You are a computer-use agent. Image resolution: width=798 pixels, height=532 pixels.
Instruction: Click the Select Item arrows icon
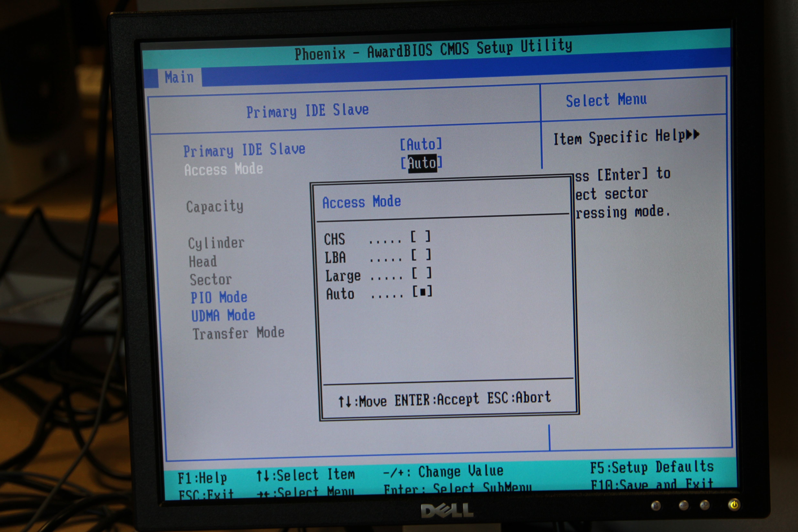[x=263, y=476]
